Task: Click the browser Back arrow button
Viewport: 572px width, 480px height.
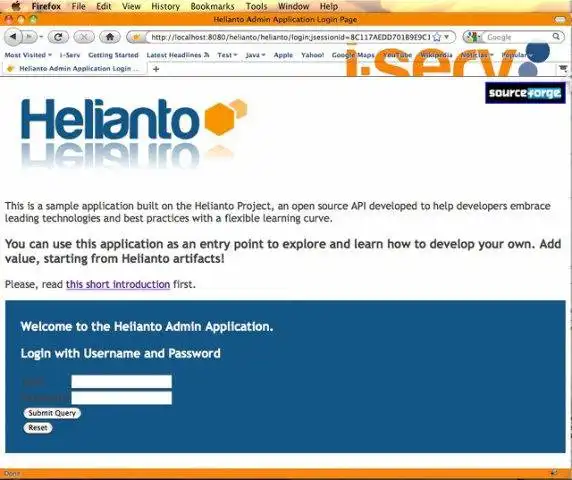Action: (x=13, y=37)
